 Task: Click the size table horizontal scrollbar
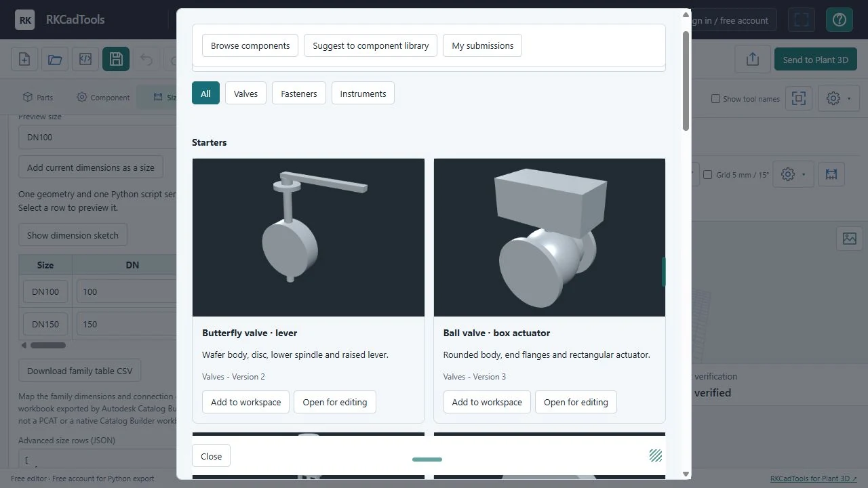pos(47,345)
